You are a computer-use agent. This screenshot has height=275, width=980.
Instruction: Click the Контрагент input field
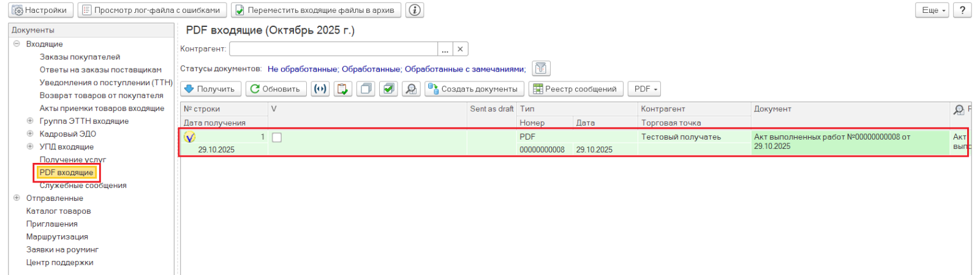tap(333, 49)
